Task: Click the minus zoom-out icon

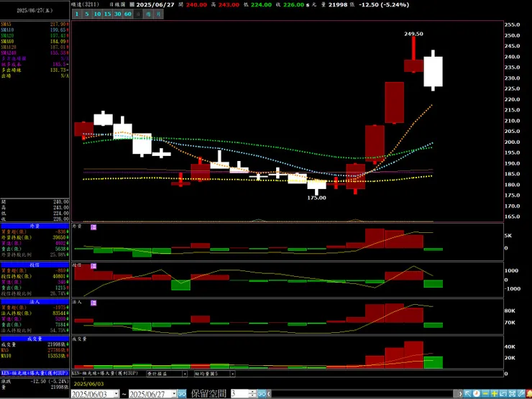Action: [x=485, y=393]
